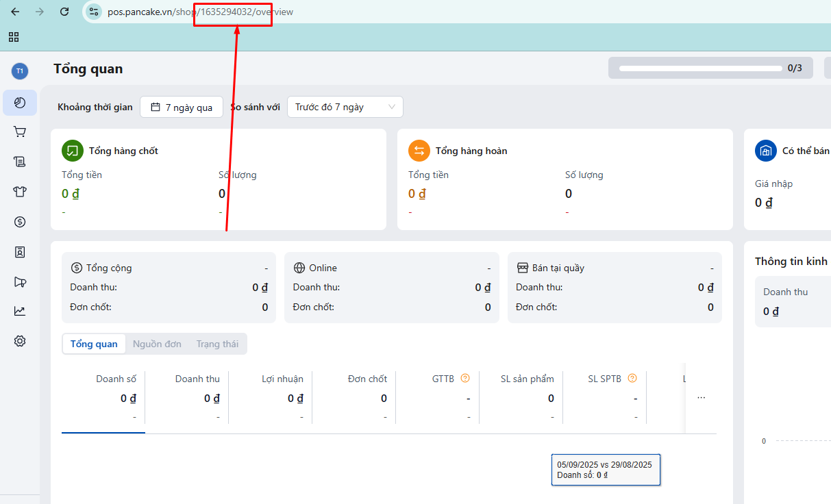Open the orders list sidebar icon
This screenshot has height=504, width=831.
(x=20, y=162)
